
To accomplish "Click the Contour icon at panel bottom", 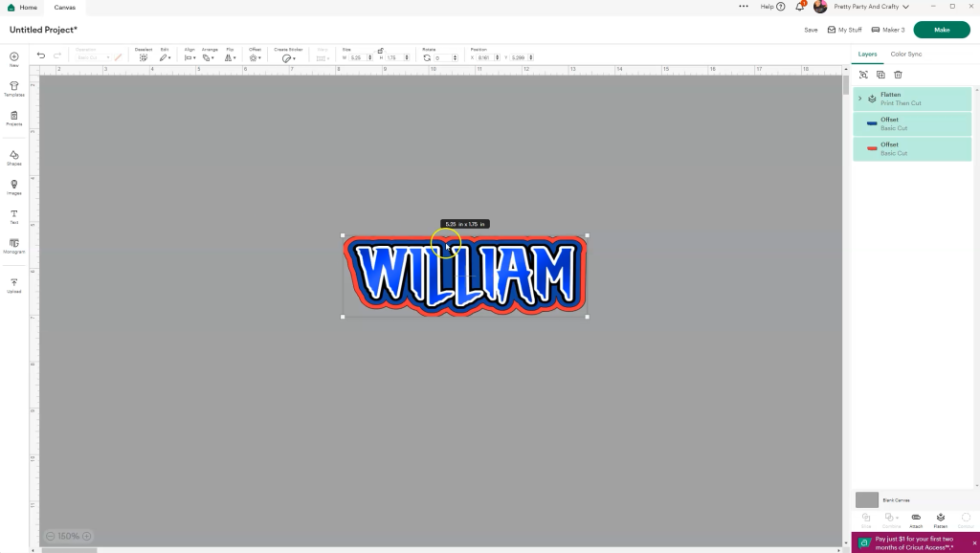I will tap(966, 520).
